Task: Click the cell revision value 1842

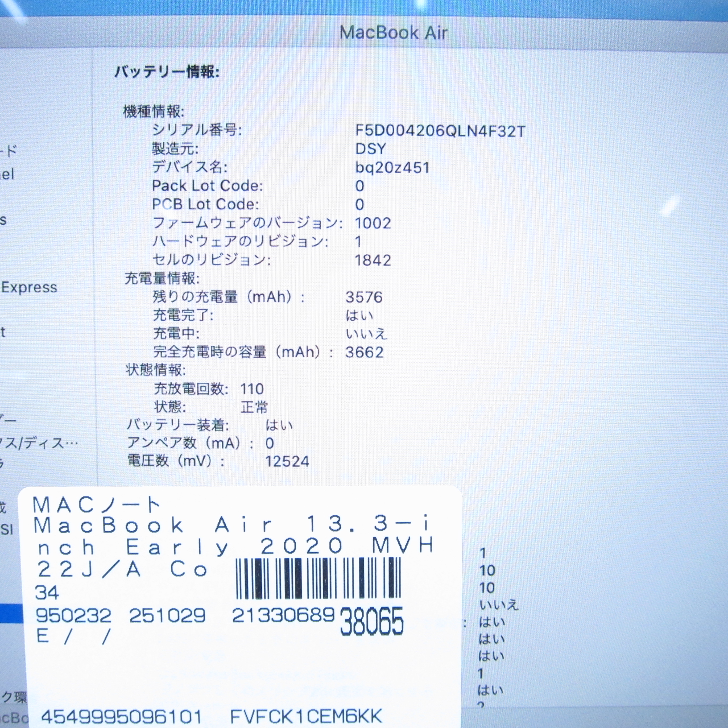Action: tap(373, 260)
